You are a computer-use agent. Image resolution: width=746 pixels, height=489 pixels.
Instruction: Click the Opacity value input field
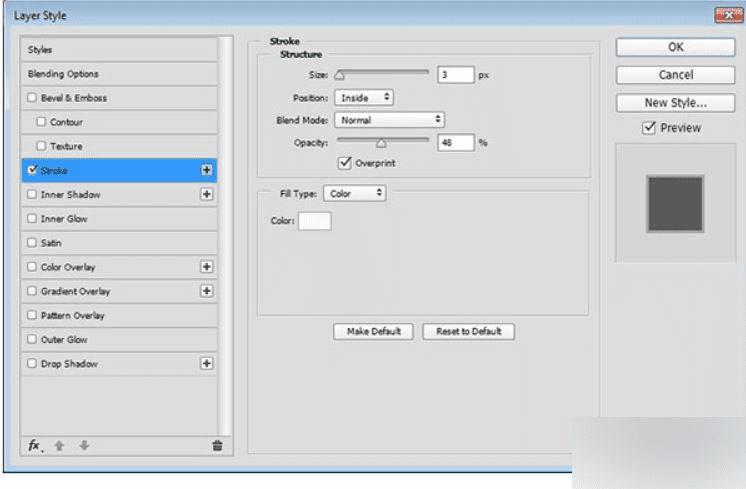tap(456, 142)
